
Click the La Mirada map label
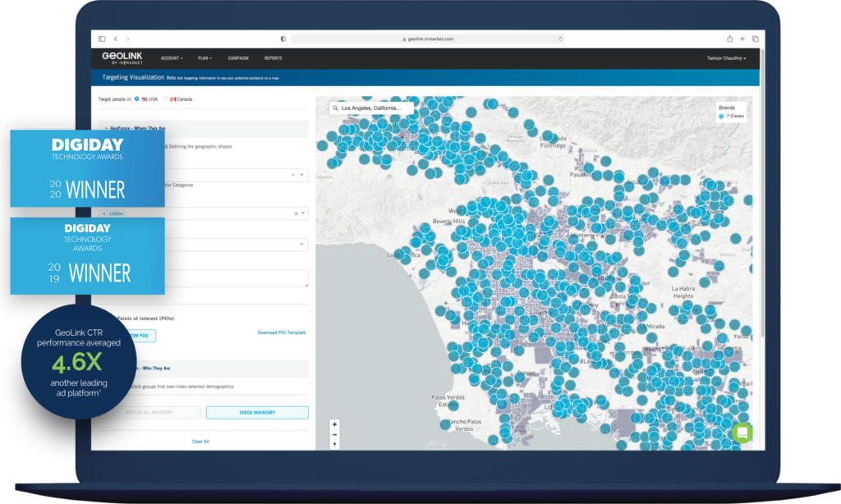[653, 326]
